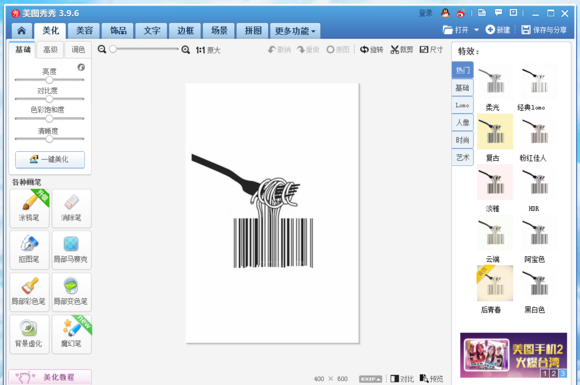This screenshot has height=385, width=580.
Task: Select the 涂鸦笔 doodle brush tool
Action: pos(29,208)
